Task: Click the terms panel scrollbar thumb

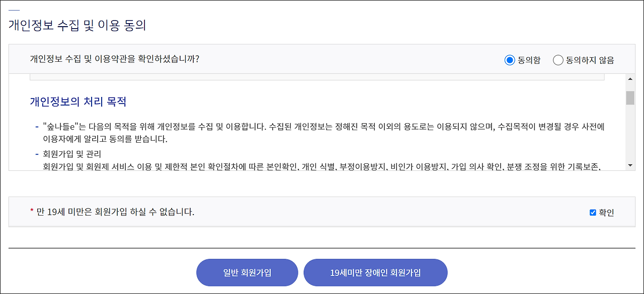Action: click(x=629, y=98)
